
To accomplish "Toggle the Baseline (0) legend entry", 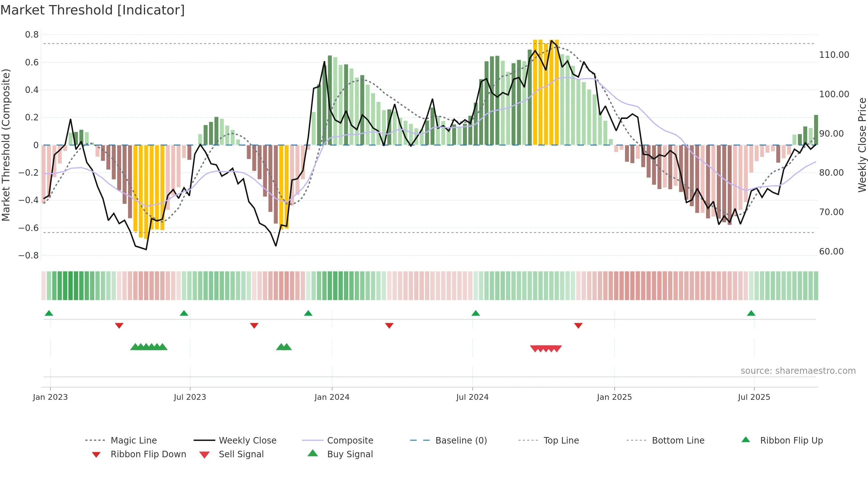I will (x=448, y=440).
